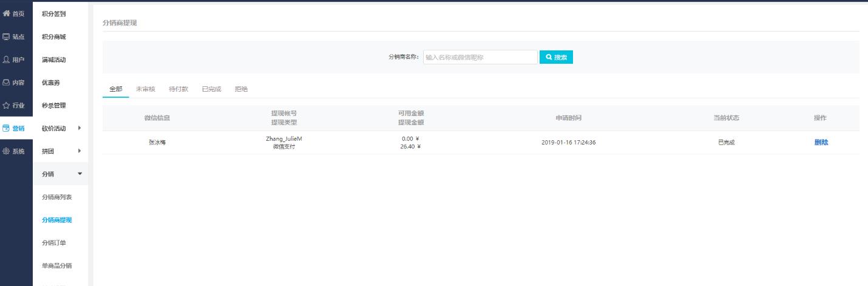Expand the 砍价活动 submenu arrow
Viewport: 868px width, 286px height.
click(80, 128)
